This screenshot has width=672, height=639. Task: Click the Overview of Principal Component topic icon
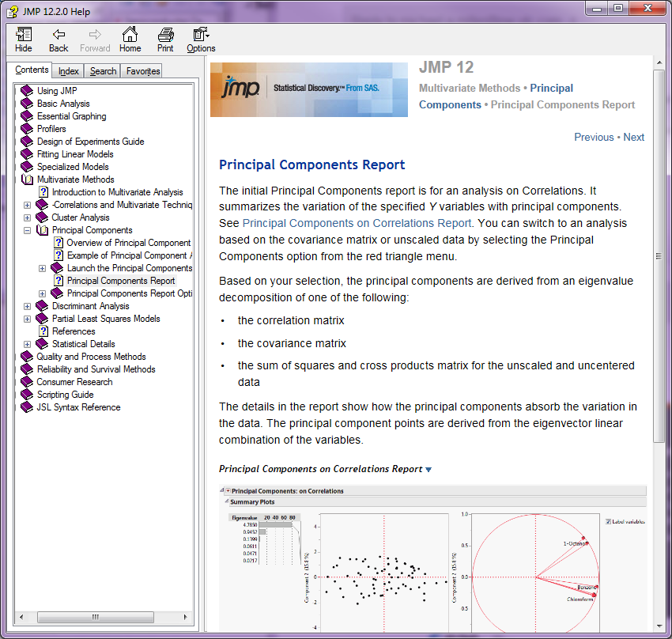pos(59,243)
